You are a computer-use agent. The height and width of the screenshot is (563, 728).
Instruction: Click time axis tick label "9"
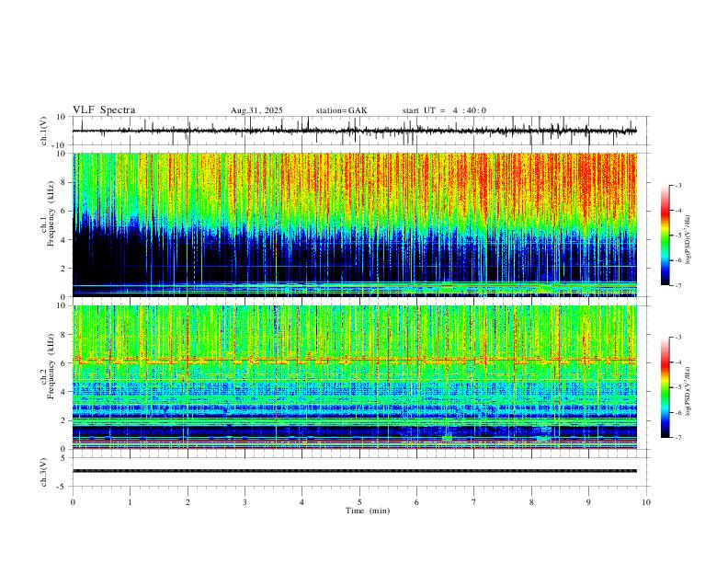(x=588, y=502)
